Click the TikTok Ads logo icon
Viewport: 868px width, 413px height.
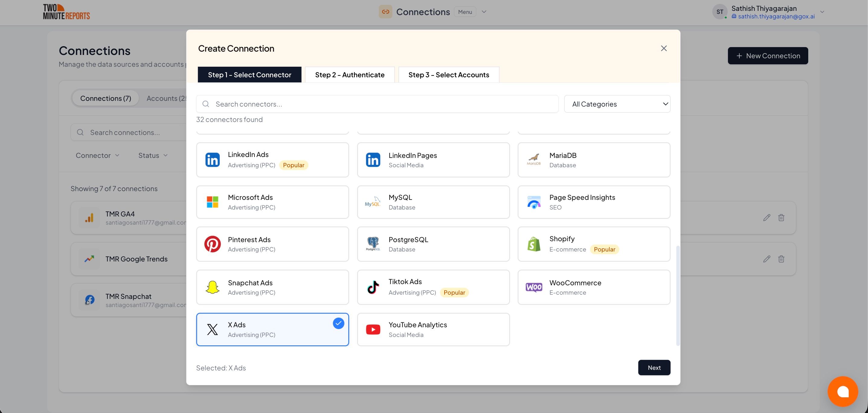coord(373,287)
